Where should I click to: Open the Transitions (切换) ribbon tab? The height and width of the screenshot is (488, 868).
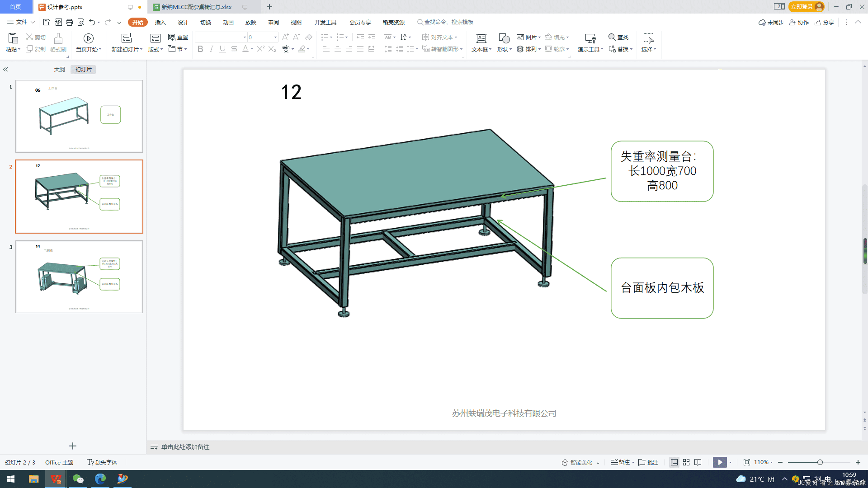(x=206, y=22)
